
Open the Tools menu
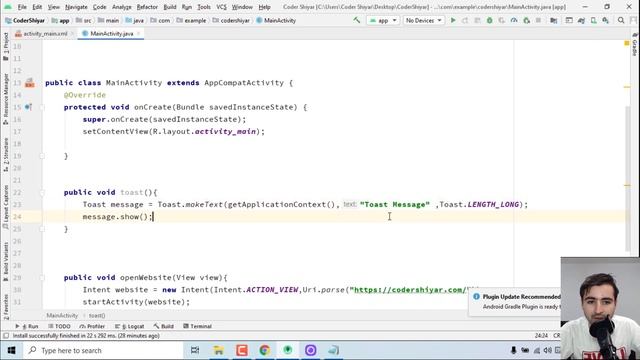coord(204,7)
